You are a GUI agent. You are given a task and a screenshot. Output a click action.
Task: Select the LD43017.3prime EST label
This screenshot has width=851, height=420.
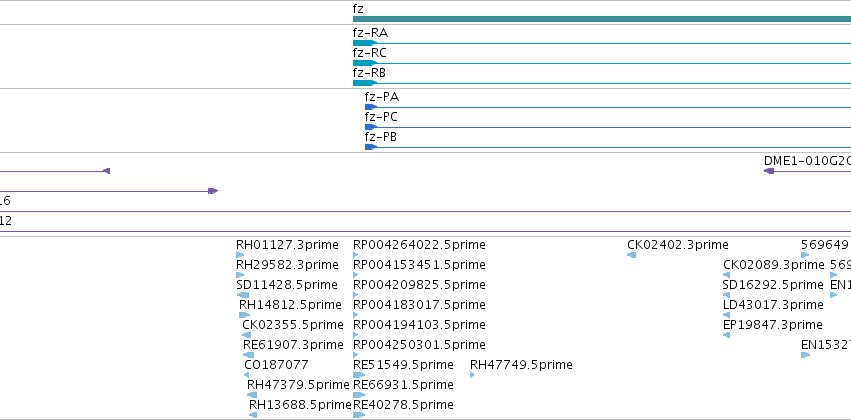point(773,305)
